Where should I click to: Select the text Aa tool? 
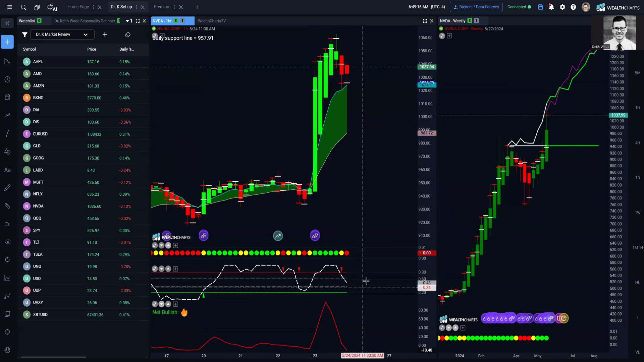point(7,170)
